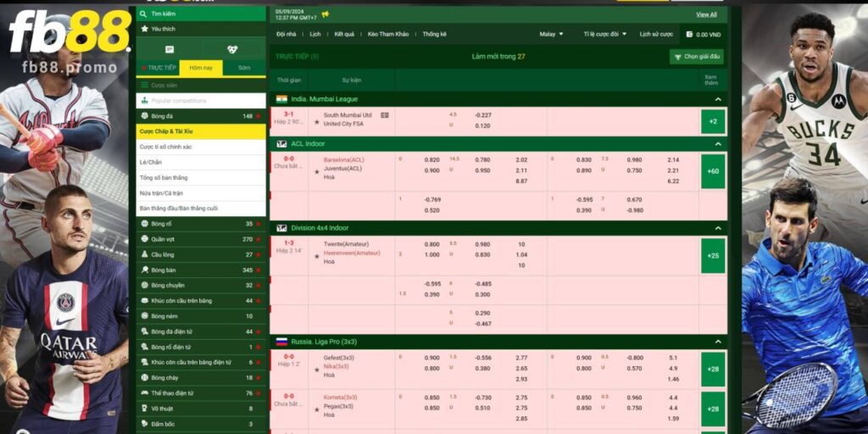Click the Bóng rổ basketball icon
Viewport: 868px width, 434px height.
145,224
